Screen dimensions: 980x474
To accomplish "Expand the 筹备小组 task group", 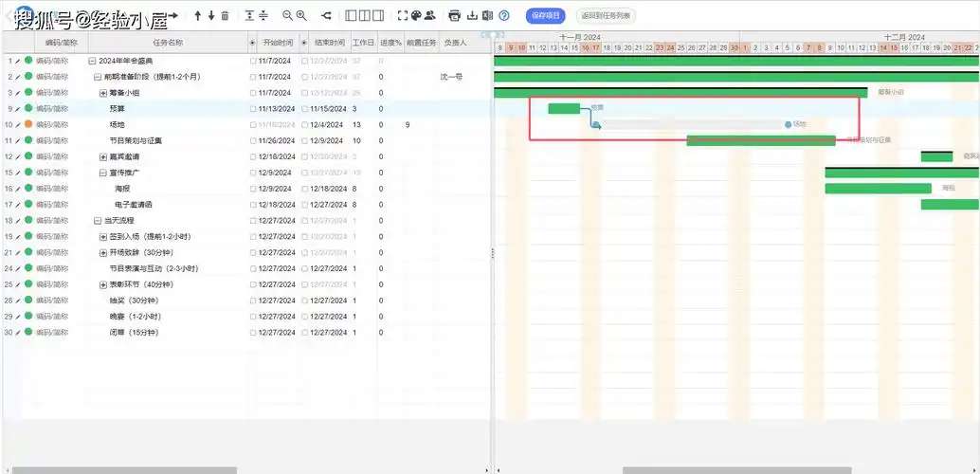I will (x=103, y=93).
